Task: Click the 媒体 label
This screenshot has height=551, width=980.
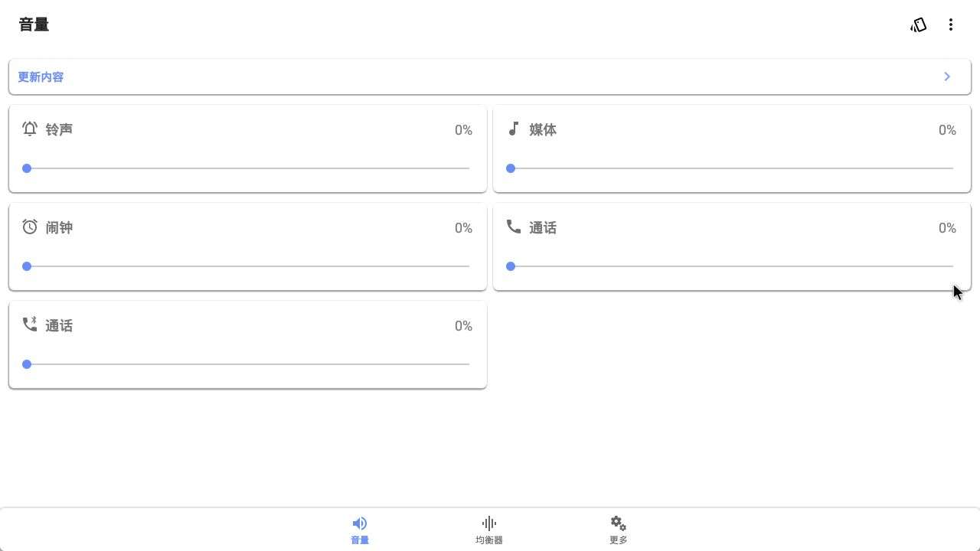Action: pos(543,129)
